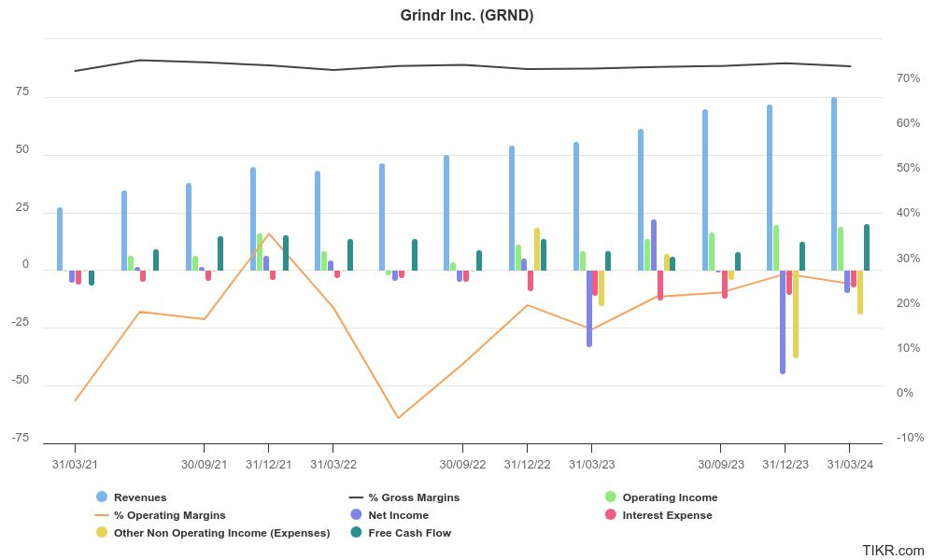
Task: Toggle the Free Cash Flow series label
Action: tap(410, 533)
